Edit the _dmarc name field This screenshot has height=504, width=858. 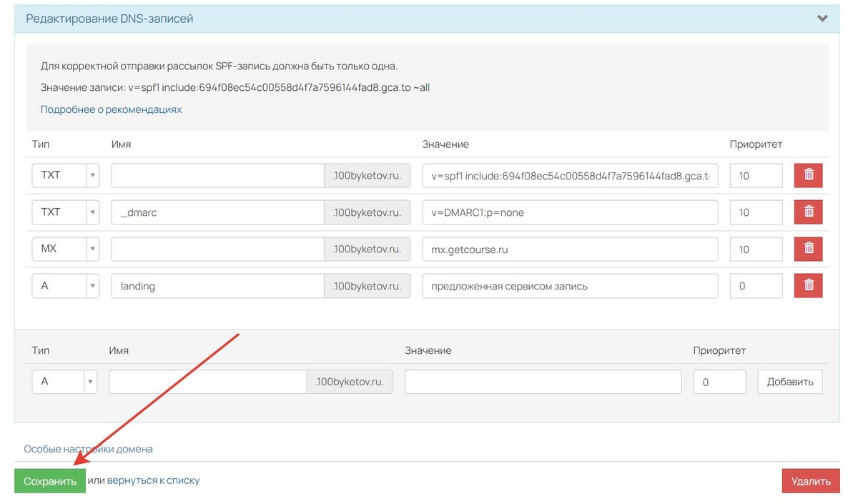[218, 212]
